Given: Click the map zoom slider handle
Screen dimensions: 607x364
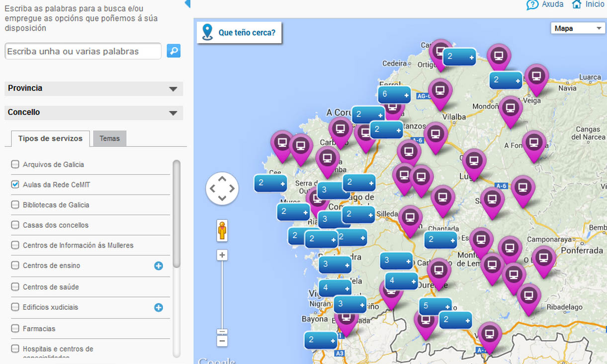Looking at the screenshot, I should click(222, 332).
